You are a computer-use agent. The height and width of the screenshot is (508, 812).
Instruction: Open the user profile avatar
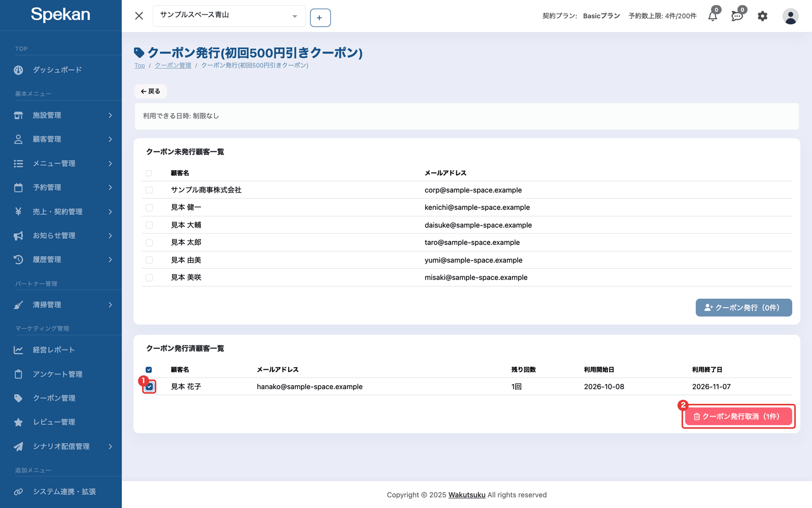[x=790, y=16]
